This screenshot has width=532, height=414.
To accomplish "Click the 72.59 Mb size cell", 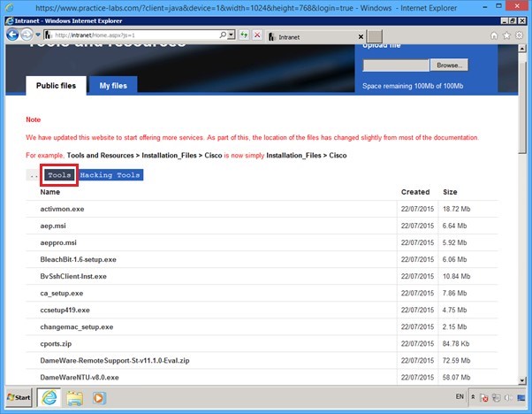I will (456, 360).
